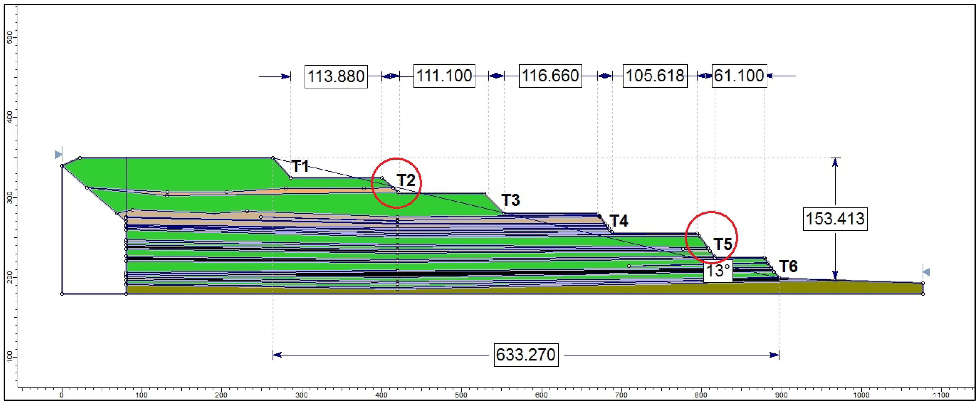Pick the 61.100 dimension label
This screenshot has width=980, height=406.
pos(739,76)
